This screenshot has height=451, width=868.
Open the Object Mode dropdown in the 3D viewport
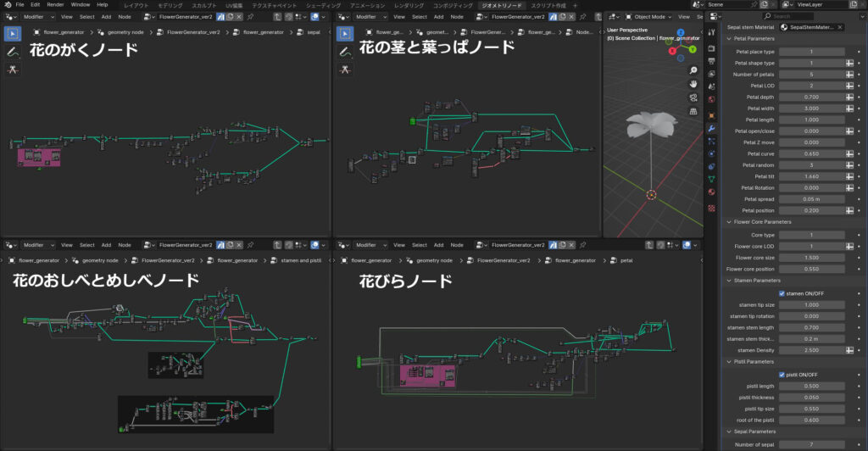(648, 17)
